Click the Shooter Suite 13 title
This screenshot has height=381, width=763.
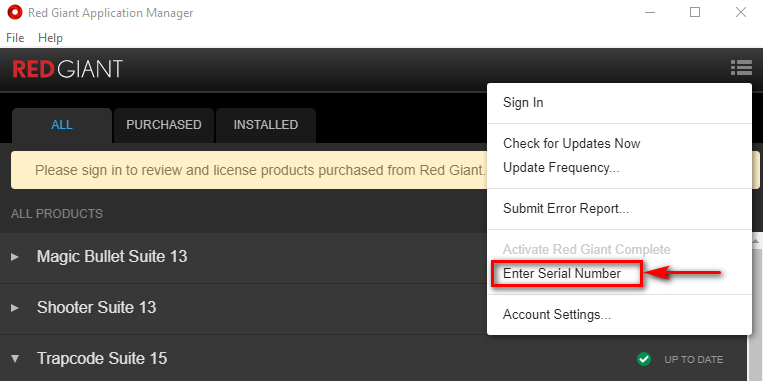point(96,308)
